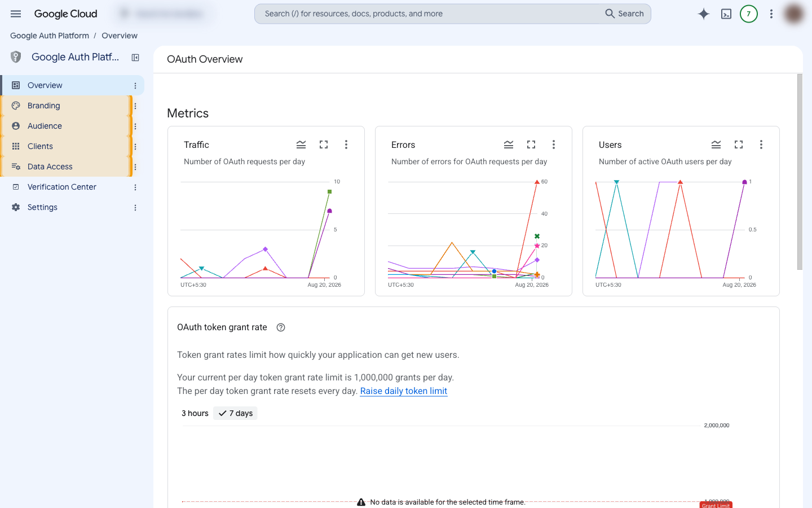Click the Branding palette icon
The height and width of the screenshot is (508, 812).
[x=16, y=106]
